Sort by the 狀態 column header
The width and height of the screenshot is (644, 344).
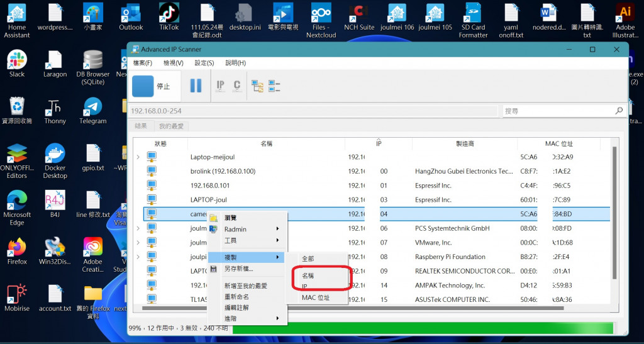160,143
